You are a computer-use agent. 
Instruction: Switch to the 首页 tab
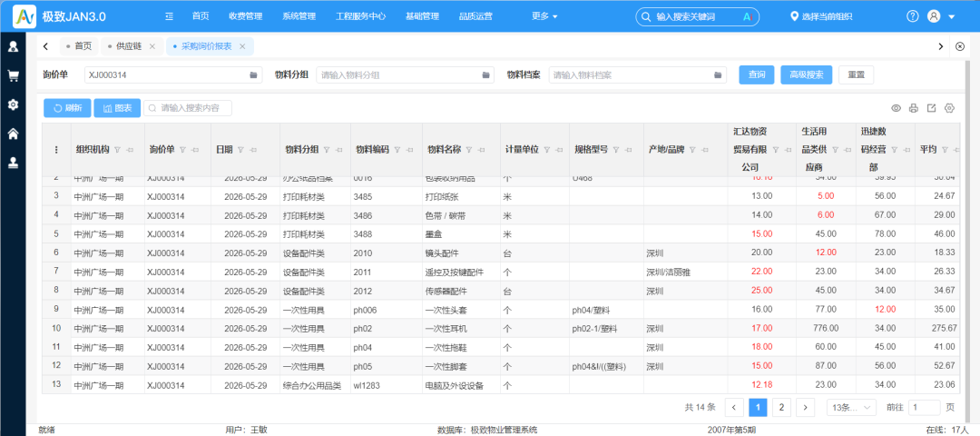(79, 46)
